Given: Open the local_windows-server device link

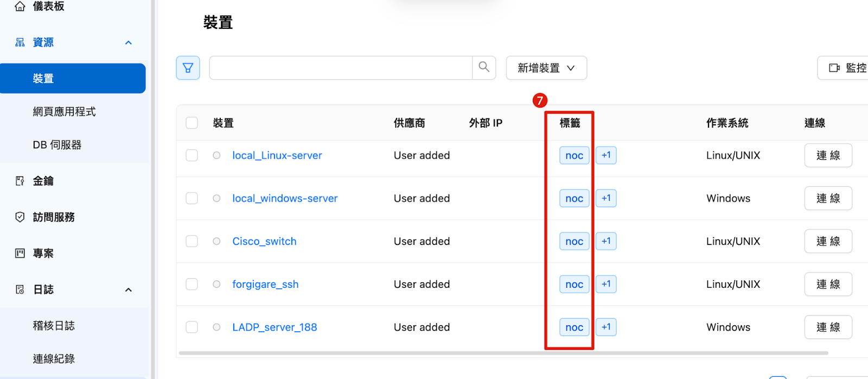Looking at the screenshot, I should tap(285, 198).
